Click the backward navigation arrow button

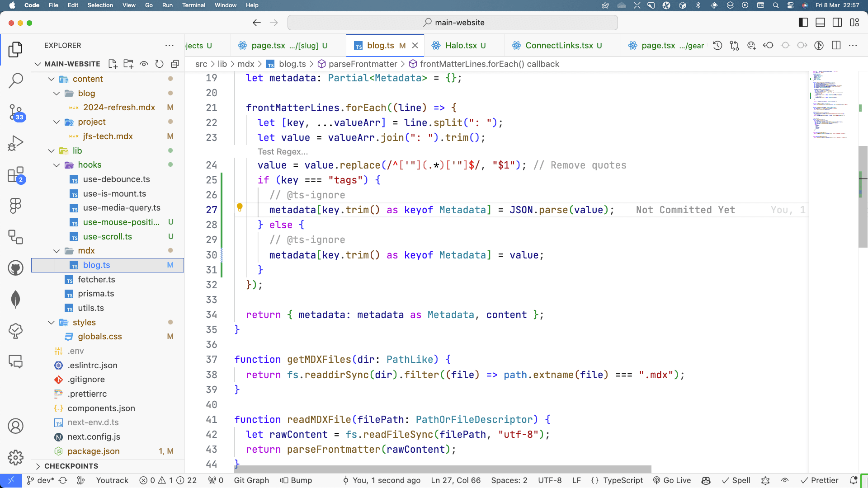(256, 23)
